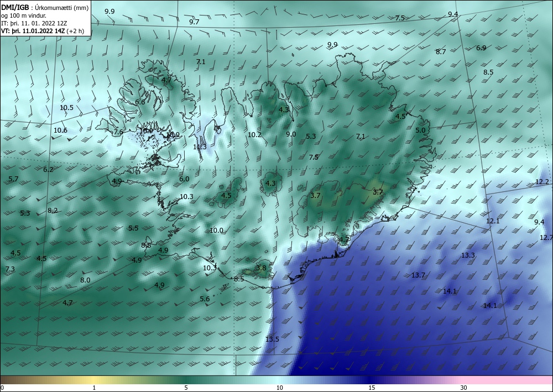Click the 'og 100 m vindur.' line
Image resolution: width=553 pixels, height=392 pixels.
point(24,15)
